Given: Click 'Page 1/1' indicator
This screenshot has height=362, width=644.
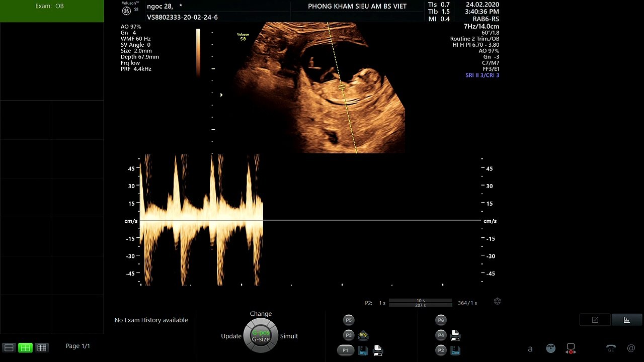Looking at the screenshot, I should point(78,346).
